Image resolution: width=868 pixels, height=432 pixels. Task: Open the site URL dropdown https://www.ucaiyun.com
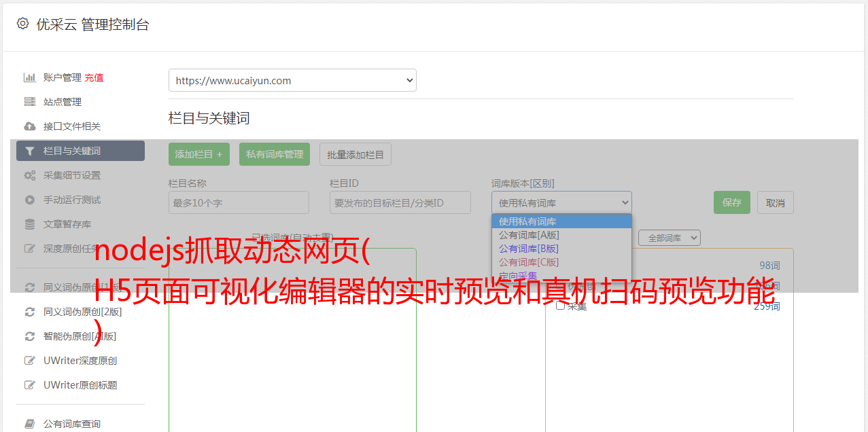(292, 80)
